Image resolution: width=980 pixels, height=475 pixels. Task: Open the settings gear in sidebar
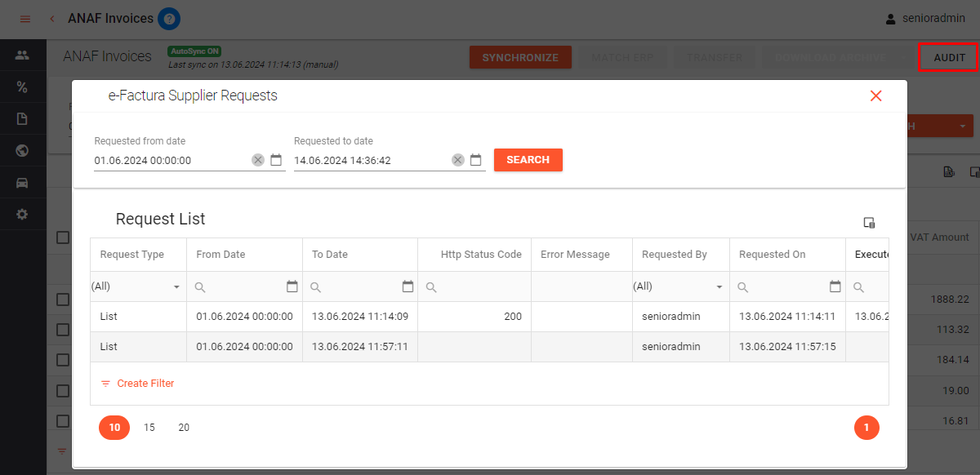point(22,215)
